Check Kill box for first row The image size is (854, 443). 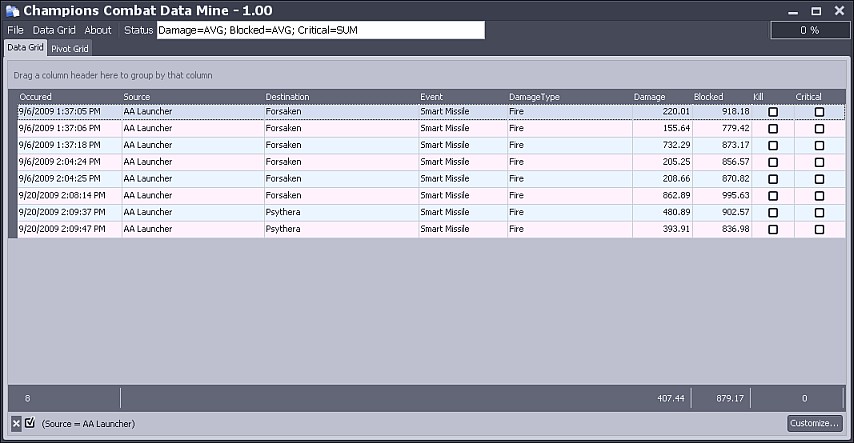772,112
